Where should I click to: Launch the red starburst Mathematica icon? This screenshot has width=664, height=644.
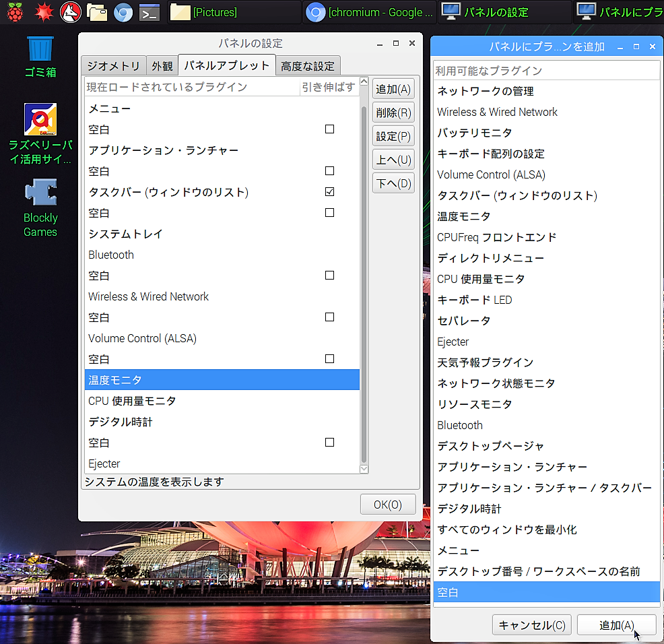[44, 12]
